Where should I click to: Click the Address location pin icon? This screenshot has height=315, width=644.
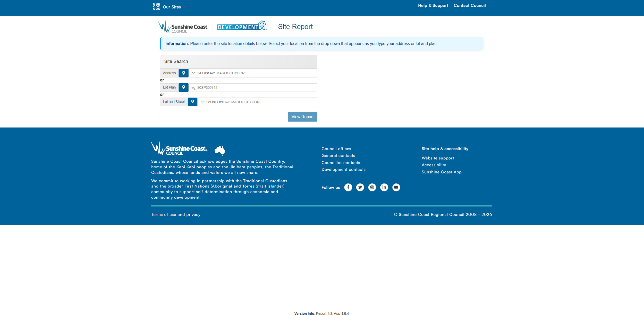pyautogui.click(x=183, y=73)
